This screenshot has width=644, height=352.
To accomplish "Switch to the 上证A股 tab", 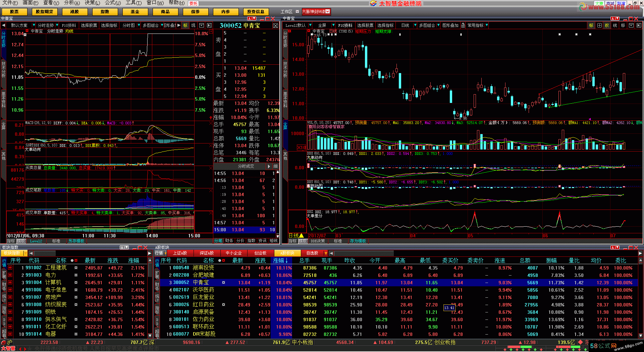I will 180,253.
